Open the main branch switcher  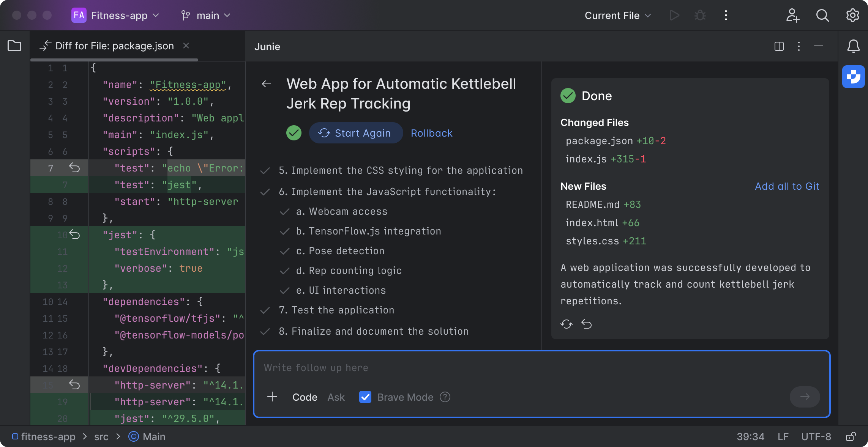point(205,16)
